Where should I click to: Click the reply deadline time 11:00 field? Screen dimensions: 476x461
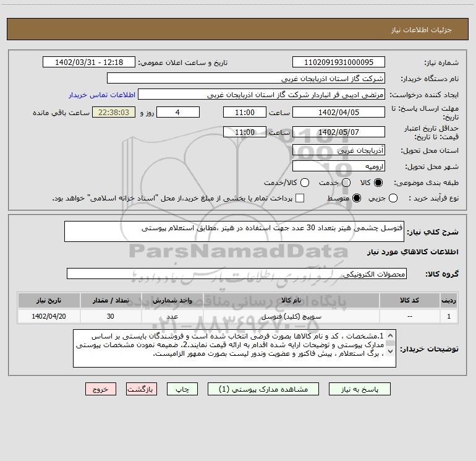point(245,112)
